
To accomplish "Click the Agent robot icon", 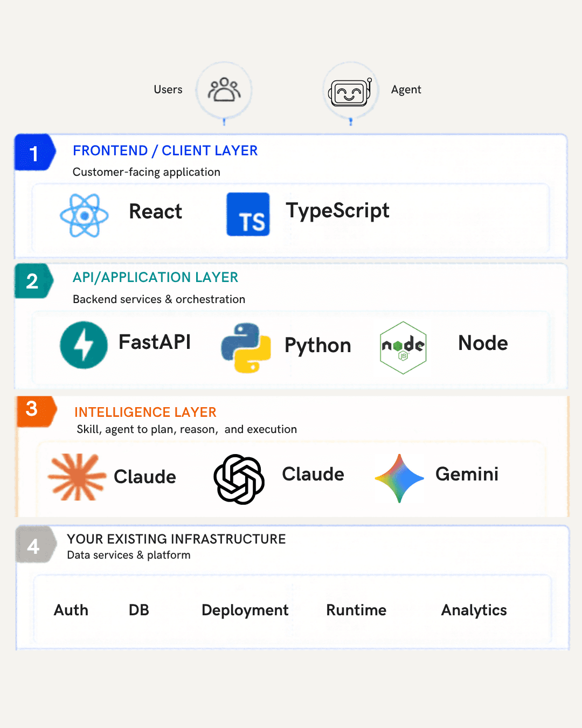I will 350,92.
